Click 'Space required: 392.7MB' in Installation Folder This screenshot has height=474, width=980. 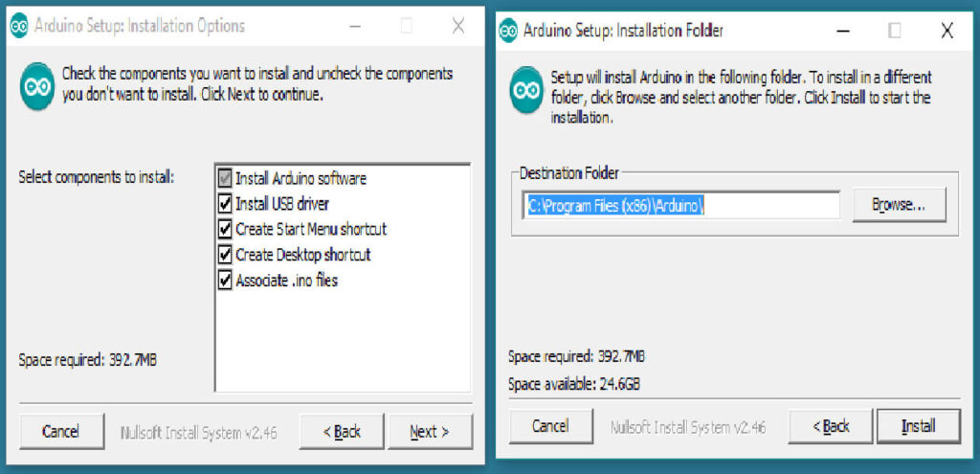click(x=576, y=357)
